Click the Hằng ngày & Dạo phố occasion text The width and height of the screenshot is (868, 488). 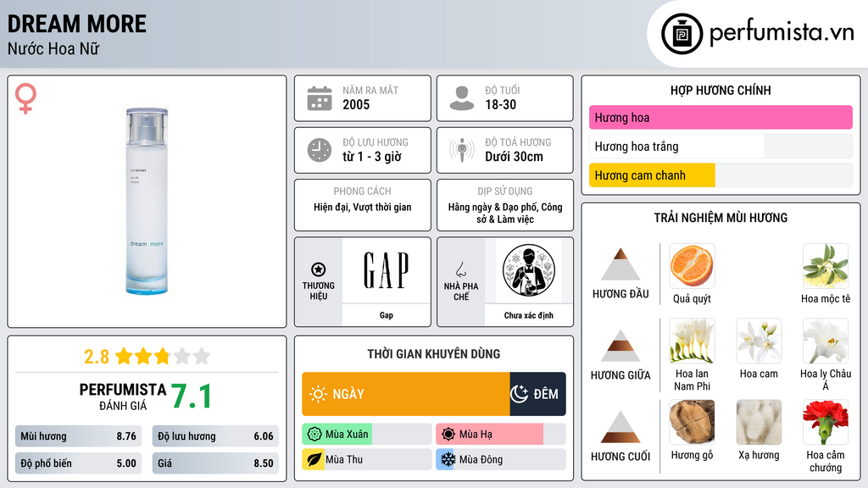click(x=505, y=213)
